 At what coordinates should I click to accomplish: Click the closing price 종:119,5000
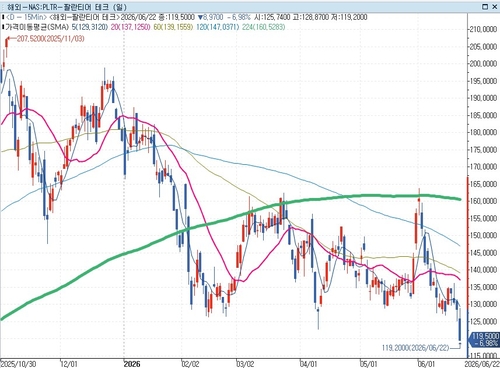[176, 17]
